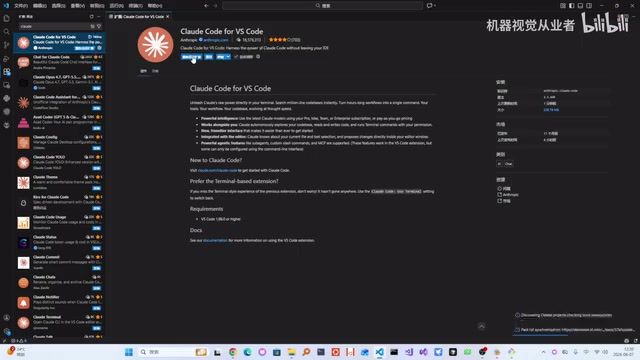The width and height of the screenshot is (640, 360).
Task: Click the first blue button under extension description
Action: pos(191,57)
